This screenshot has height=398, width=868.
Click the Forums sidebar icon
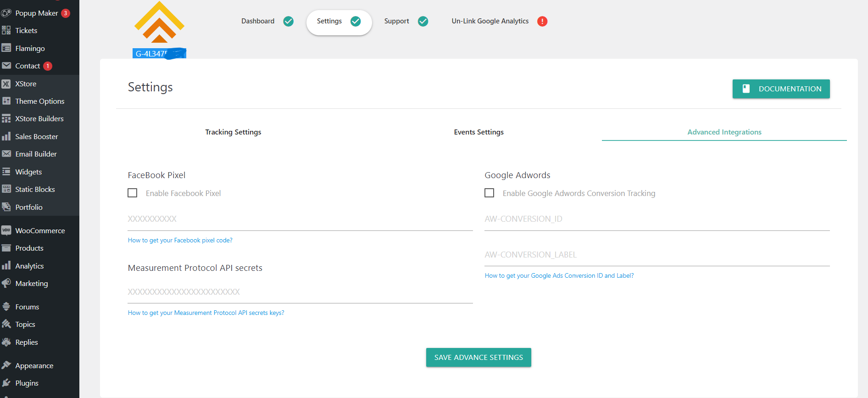click(x=6, y=307)
